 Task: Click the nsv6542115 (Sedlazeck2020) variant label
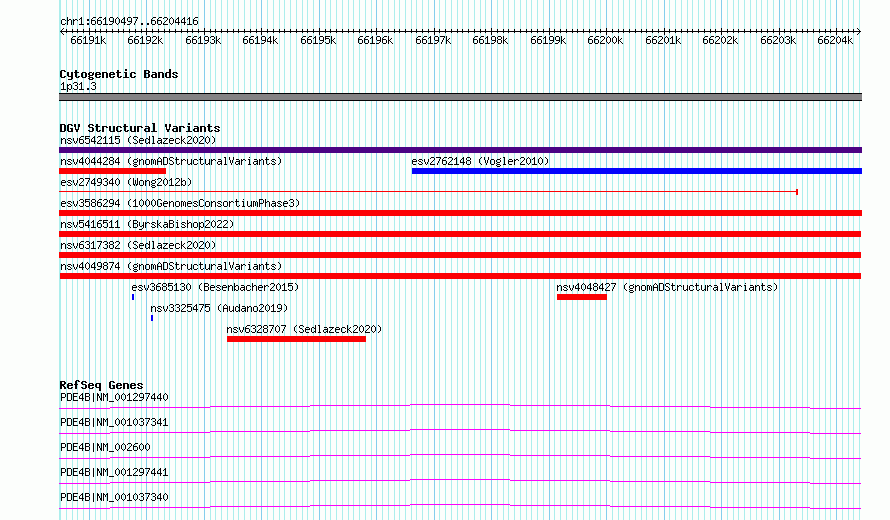pyautogui.click(x=138, y=140)
